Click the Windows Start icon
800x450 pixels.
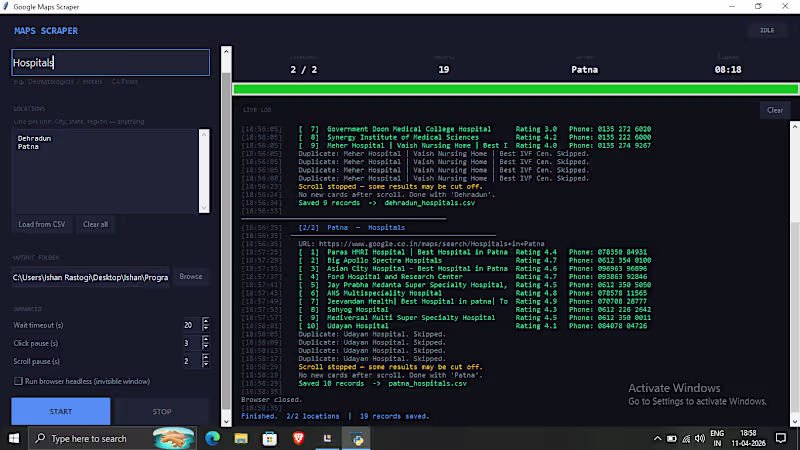pyautogui.click(x=14, y=438)
